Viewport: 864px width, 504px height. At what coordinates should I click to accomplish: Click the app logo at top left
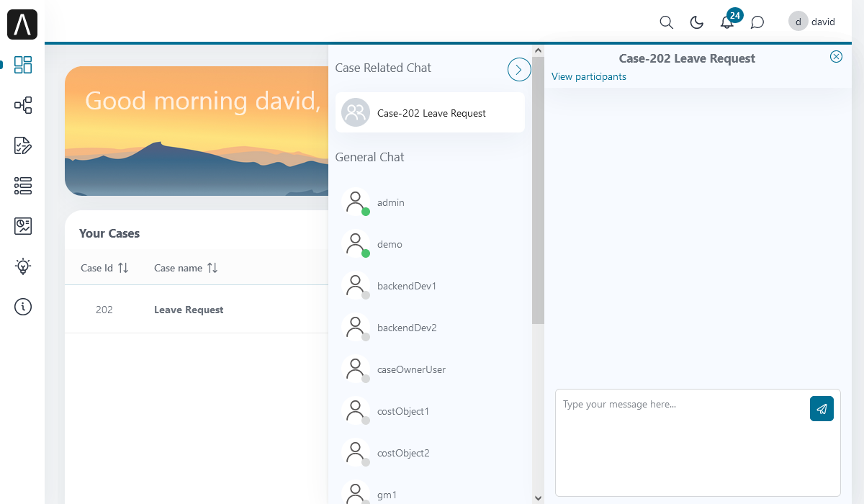[22, 25]
